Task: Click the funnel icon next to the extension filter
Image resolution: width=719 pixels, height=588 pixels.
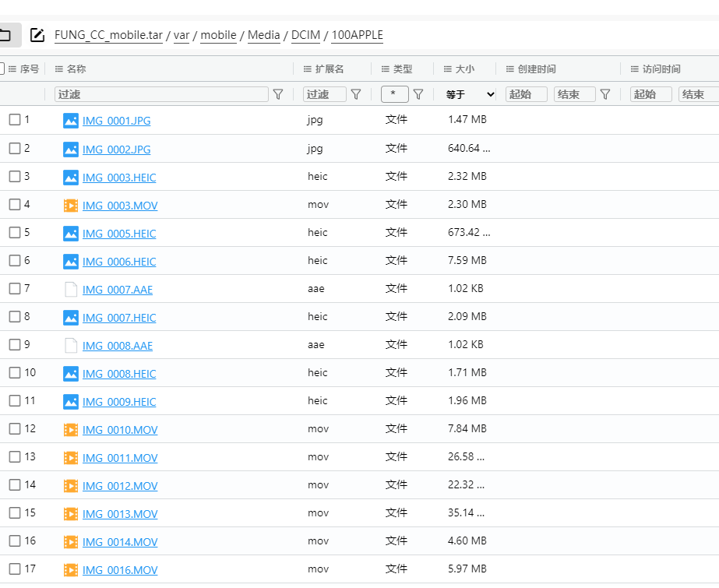Action: pos(356,93)
